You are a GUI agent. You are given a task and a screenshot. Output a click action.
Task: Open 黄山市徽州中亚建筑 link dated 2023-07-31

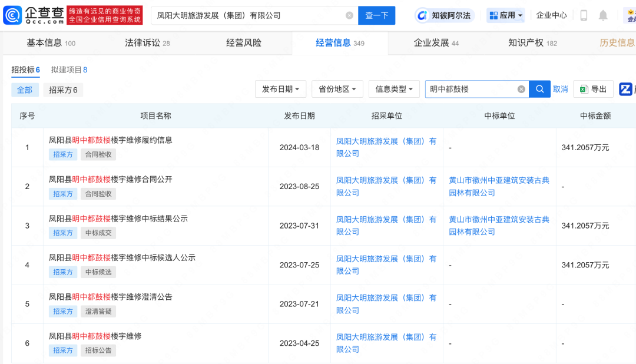click(499, 226)
